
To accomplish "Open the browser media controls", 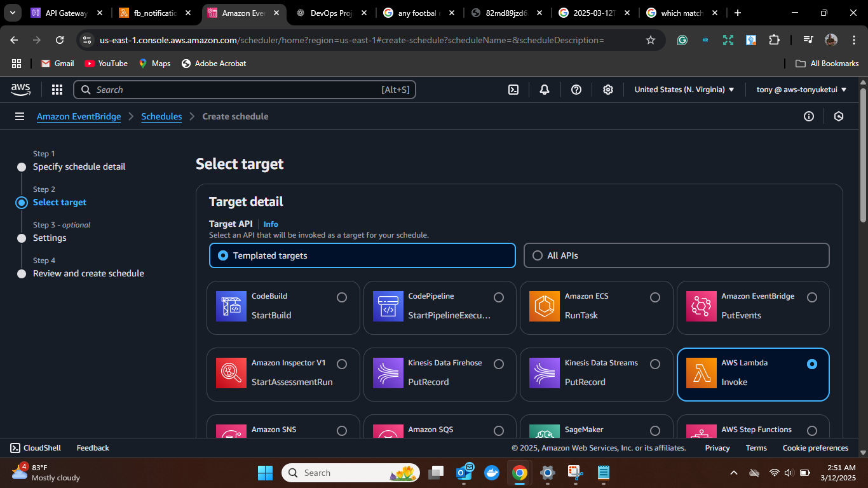I will point(808,40).
